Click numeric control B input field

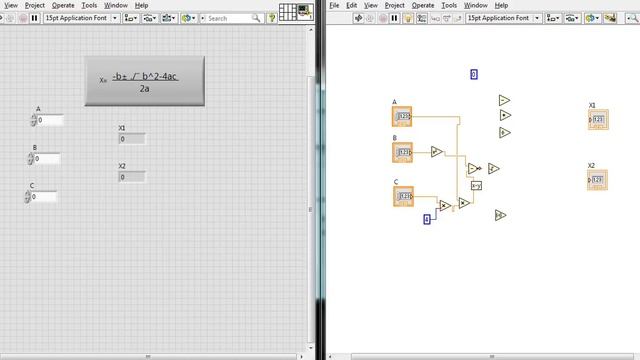(47, 159)
